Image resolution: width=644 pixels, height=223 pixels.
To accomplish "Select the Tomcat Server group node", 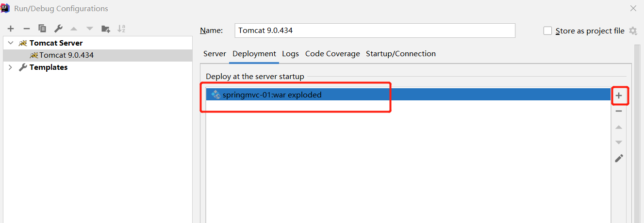I will point(98,43).
